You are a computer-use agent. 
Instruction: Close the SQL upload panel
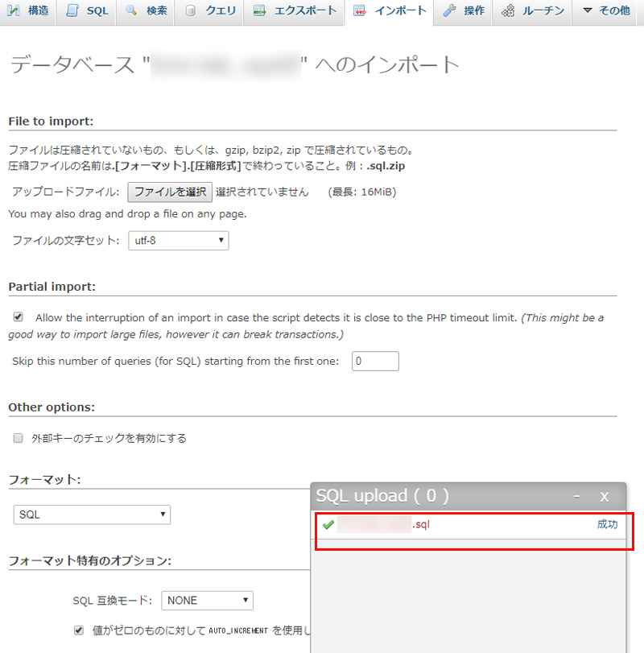click(x=605, y=497)
